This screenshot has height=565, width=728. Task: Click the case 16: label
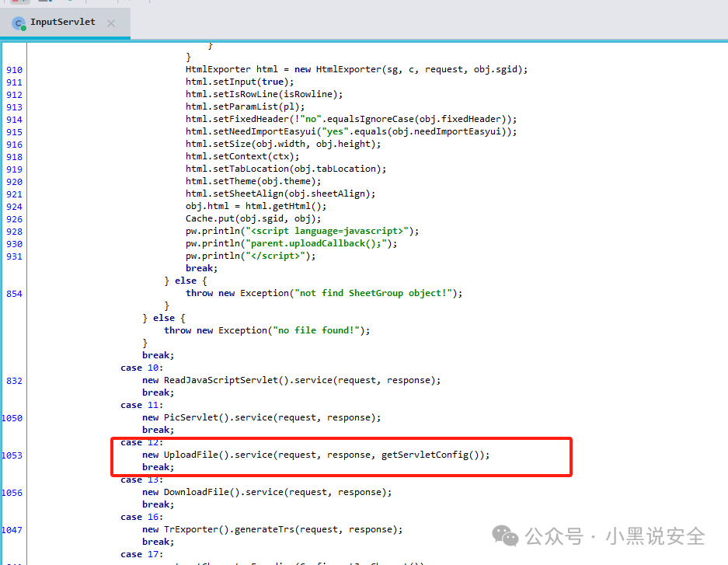141,517
